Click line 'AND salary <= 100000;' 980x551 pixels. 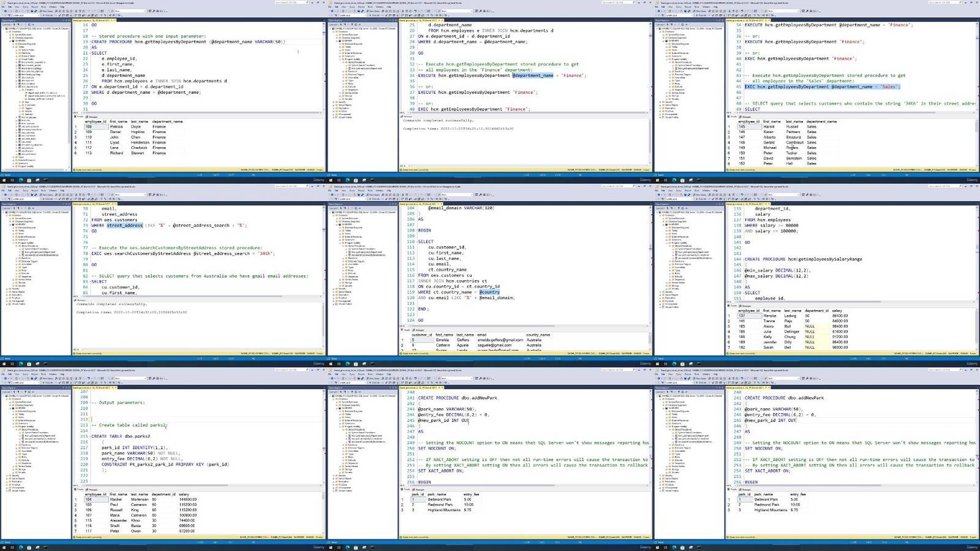click(771, 231)
